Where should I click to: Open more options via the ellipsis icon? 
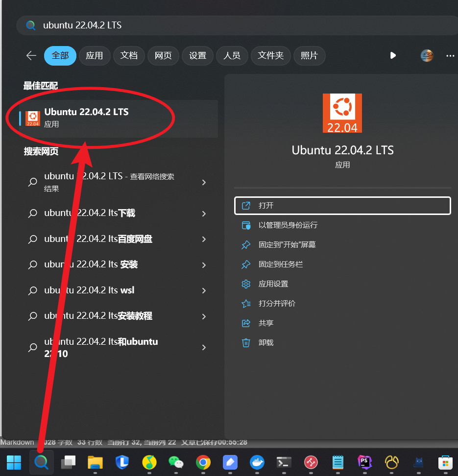450,55
